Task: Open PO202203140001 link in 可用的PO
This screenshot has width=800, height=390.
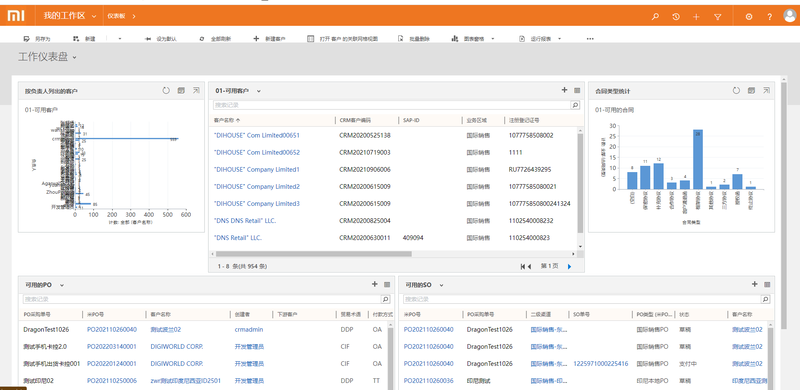Action: click(x=112, y=347)
